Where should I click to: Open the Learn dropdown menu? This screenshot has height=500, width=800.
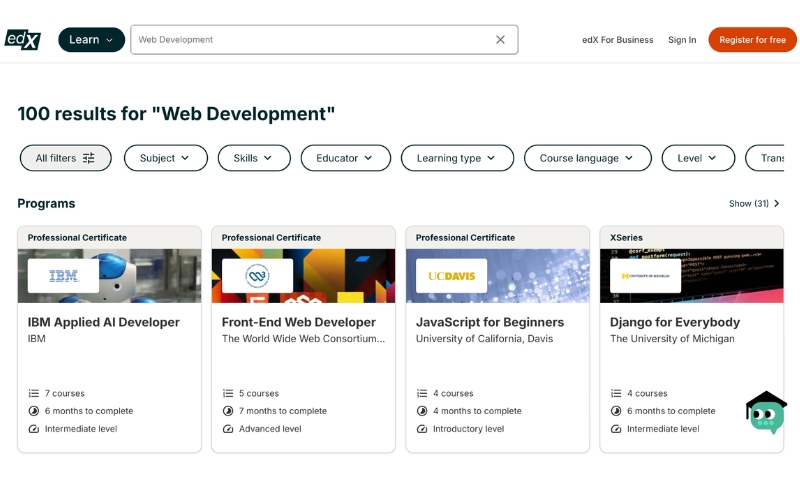[x=91, y=40]
